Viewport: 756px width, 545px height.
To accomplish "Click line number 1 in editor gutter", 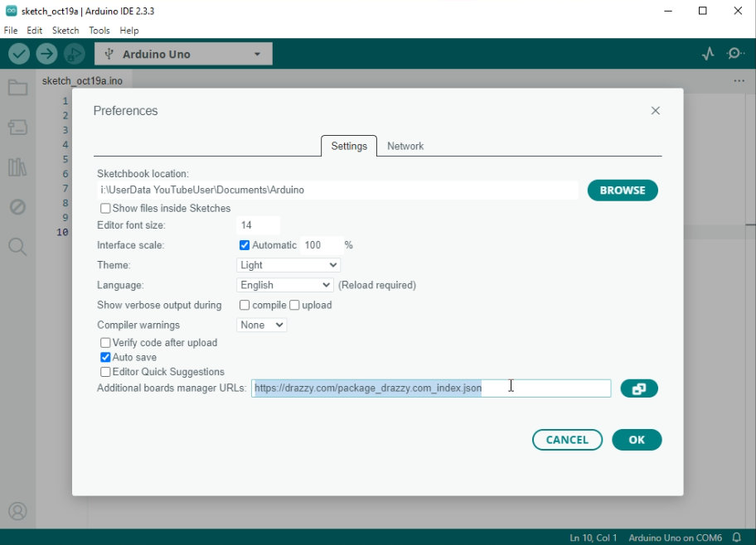I will pos(65,101).
